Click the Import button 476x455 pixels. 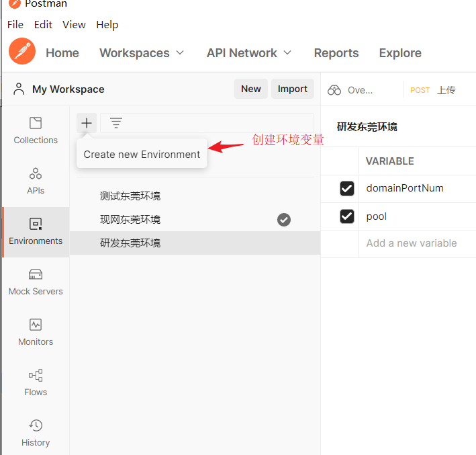coord(292,89)
